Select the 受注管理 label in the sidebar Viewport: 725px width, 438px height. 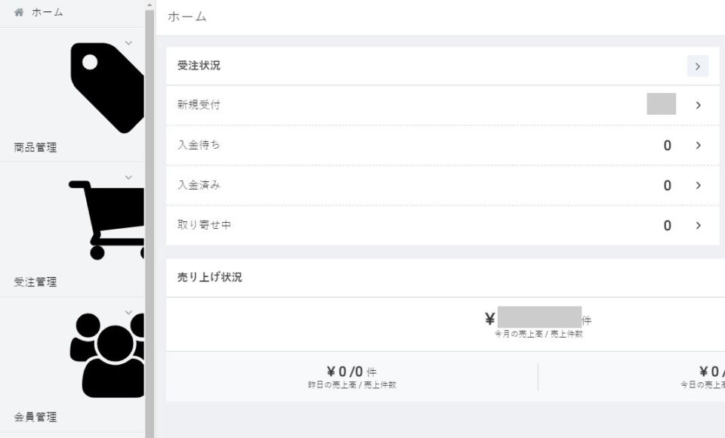[35, 283]
